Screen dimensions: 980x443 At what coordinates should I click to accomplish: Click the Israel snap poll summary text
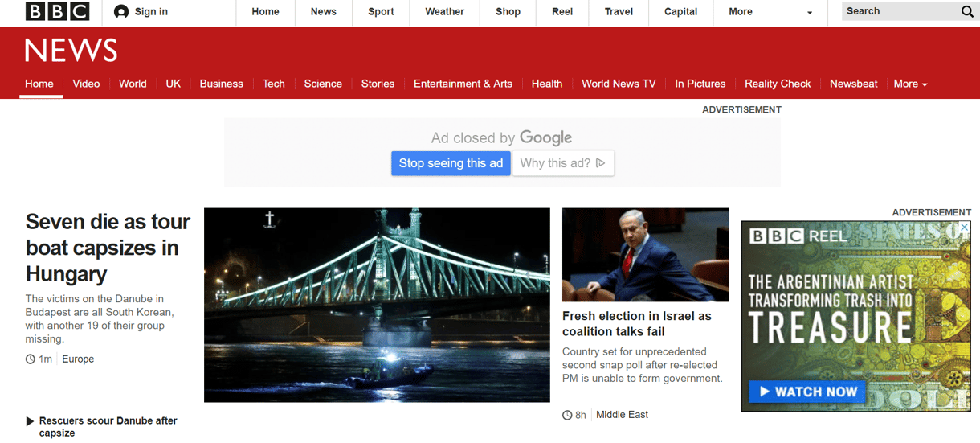click(643, 365)
